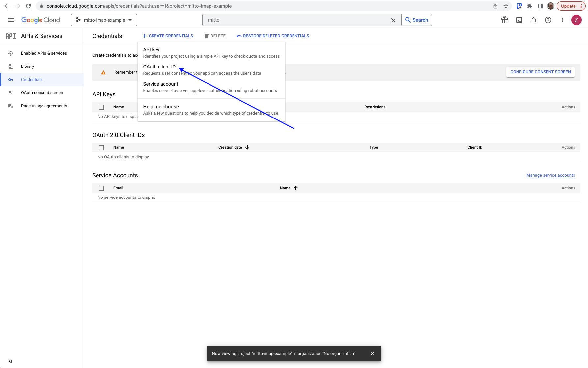Open the help question mark icon
The width and height of the screenshot is (588, 368).
click(548, 20)
